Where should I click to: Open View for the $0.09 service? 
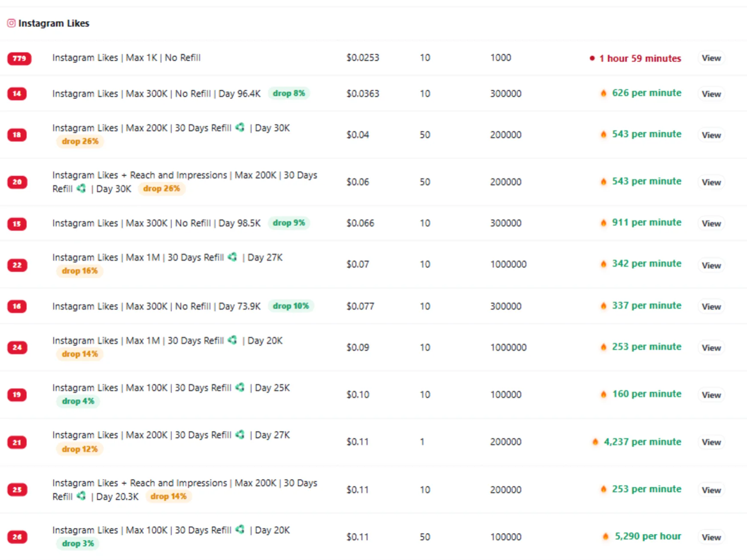(711, 348)
